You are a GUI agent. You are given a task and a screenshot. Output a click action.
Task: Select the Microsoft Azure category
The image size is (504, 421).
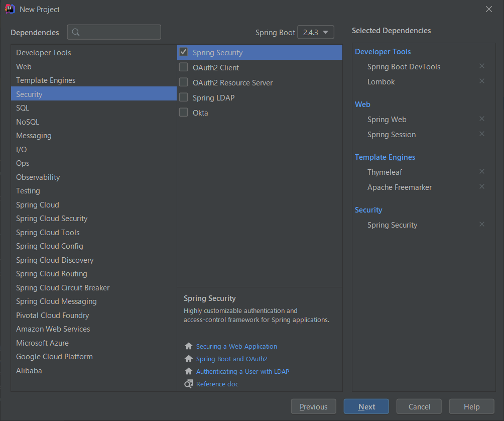(94, 343)
